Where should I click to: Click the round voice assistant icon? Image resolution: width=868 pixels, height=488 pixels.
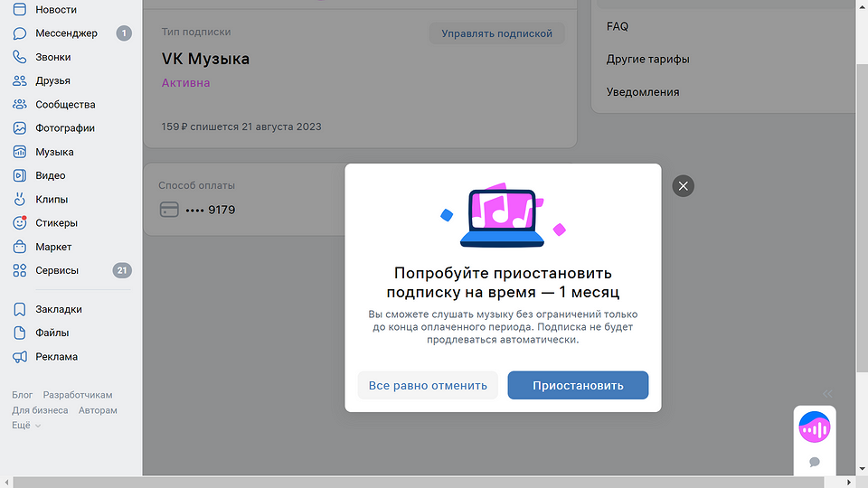tap(815, 427)
